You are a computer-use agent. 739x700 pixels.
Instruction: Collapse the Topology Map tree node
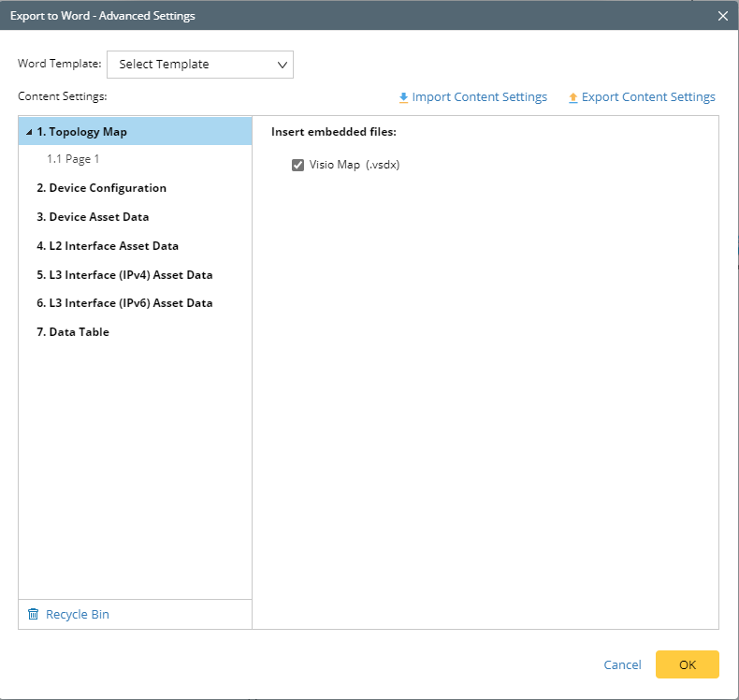[x=29, y=132]
